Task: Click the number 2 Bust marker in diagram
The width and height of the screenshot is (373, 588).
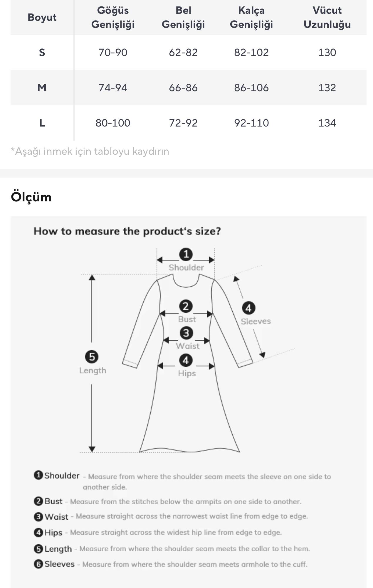Action: pyautogui.click(x=186, y=306)
